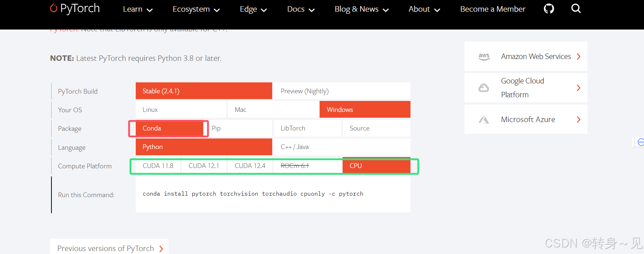Screen dimensions: 644x254
Task: Open the Learn dropdown menu
Action: pyautogui.click(x=138, y=9)
